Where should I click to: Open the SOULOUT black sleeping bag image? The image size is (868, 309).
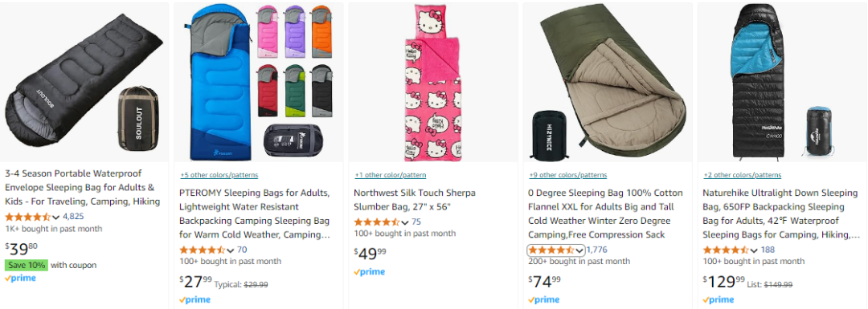(84, 83)
